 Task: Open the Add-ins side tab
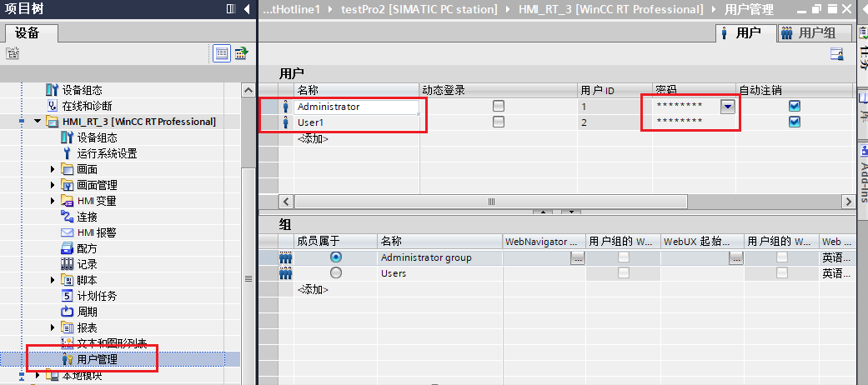(862, 172)
